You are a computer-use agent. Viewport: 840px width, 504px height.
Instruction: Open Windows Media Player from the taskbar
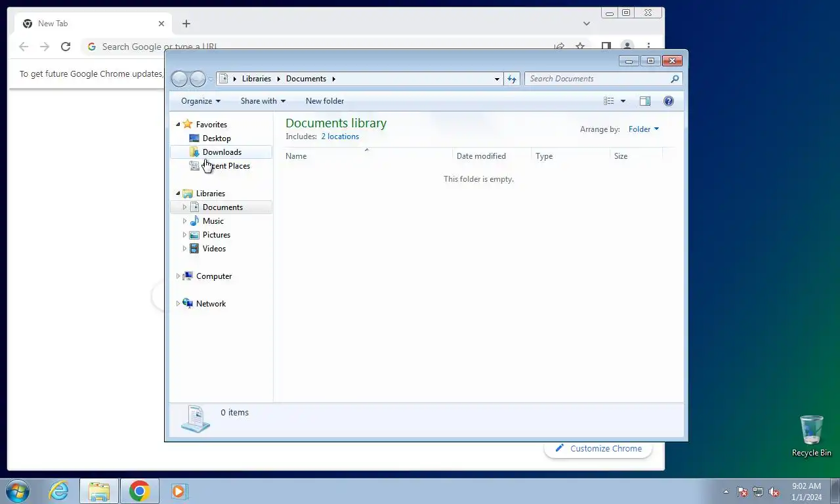179,491
